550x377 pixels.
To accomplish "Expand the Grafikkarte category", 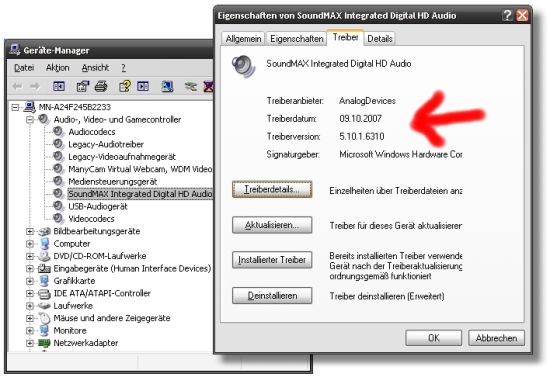I will (x=30, y=281).
